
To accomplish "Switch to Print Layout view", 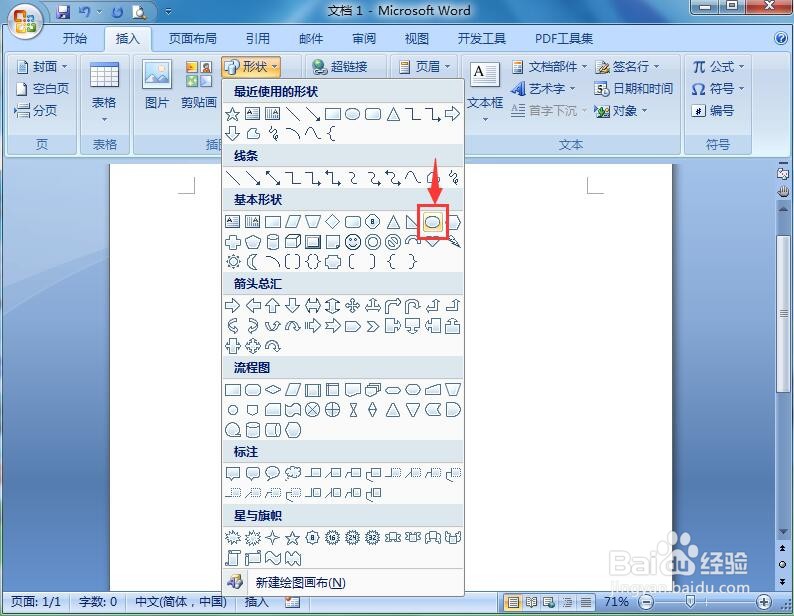I will tap(513, 602).
